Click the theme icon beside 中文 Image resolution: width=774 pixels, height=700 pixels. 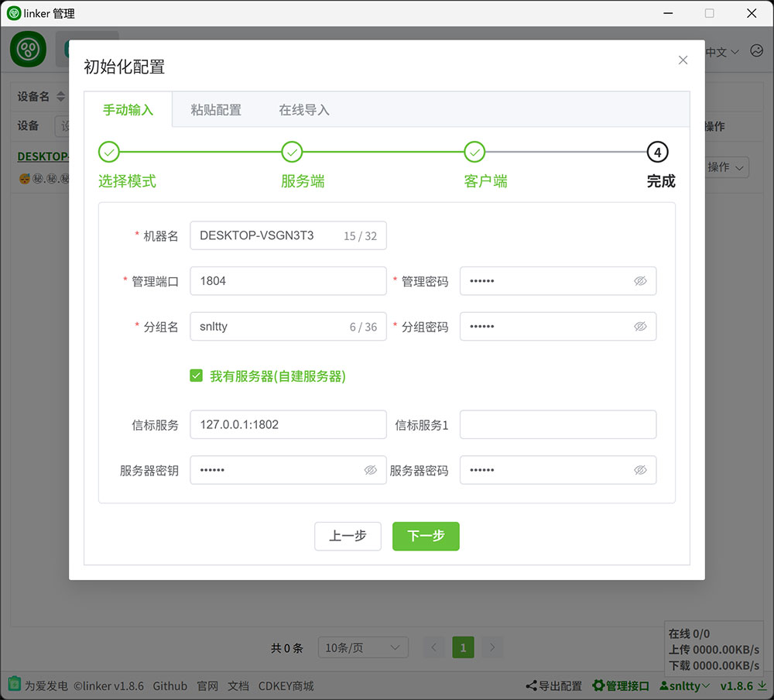pyautogui.click(x=756, y=51)
